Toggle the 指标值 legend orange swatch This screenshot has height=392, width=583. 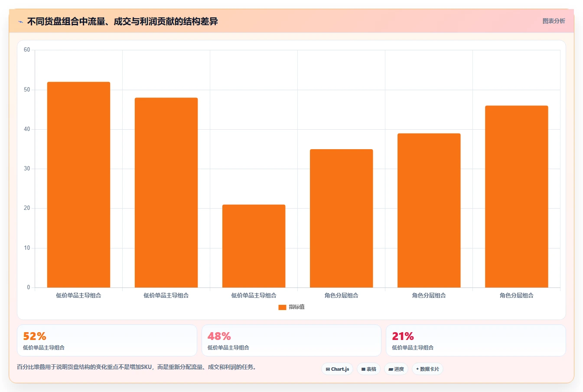pos(282,307)
